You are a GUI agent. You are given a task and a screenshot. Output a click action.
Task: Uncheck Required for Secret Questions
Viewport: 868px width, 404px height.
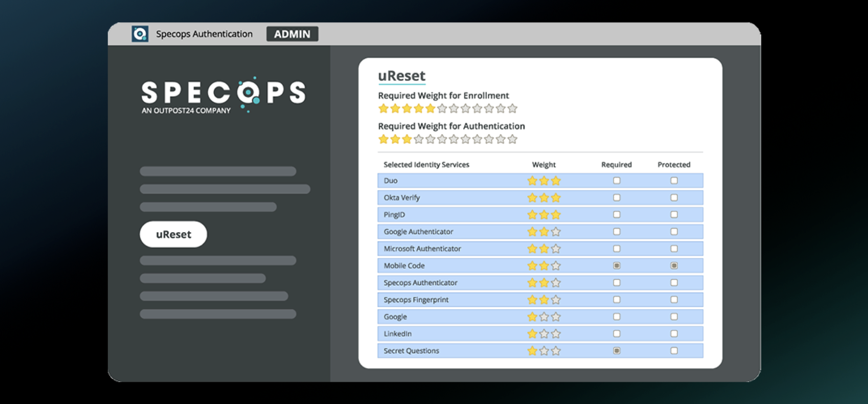point(617,350)
